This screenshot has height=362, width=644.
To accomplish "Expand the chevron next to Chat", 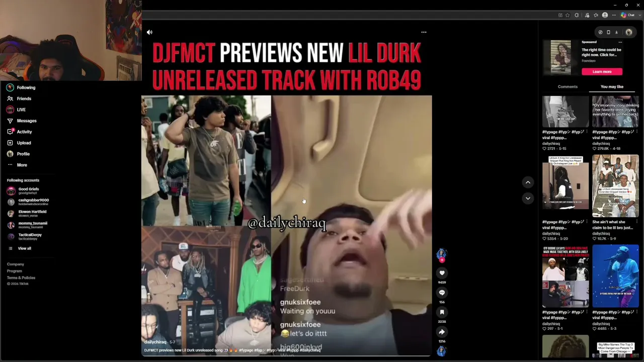I will [639, 15].
